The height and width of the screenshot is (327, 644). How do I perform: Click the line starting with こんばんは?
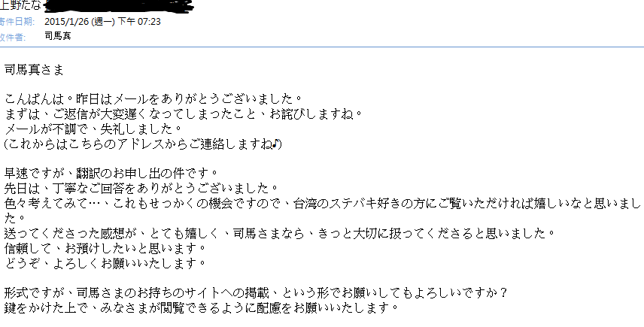click(153, 99)
